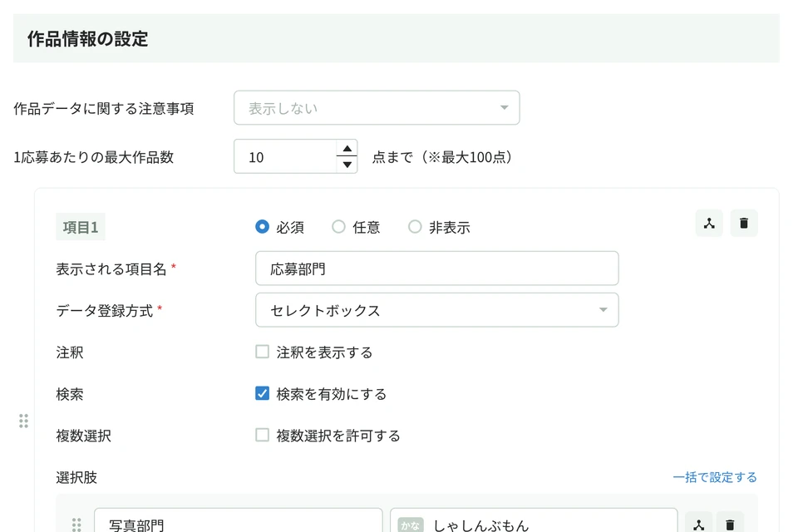The height and width of the screenshot is (532, 798).
Task: Click the branch icon in 写真部門 row
Action: 698,525
